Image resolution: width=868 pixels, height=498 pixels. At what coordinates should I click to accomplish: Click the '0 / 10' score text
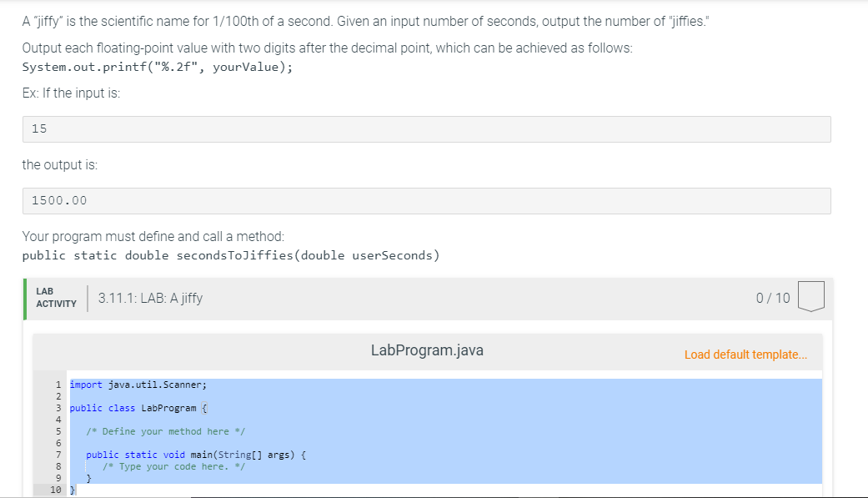773,298
